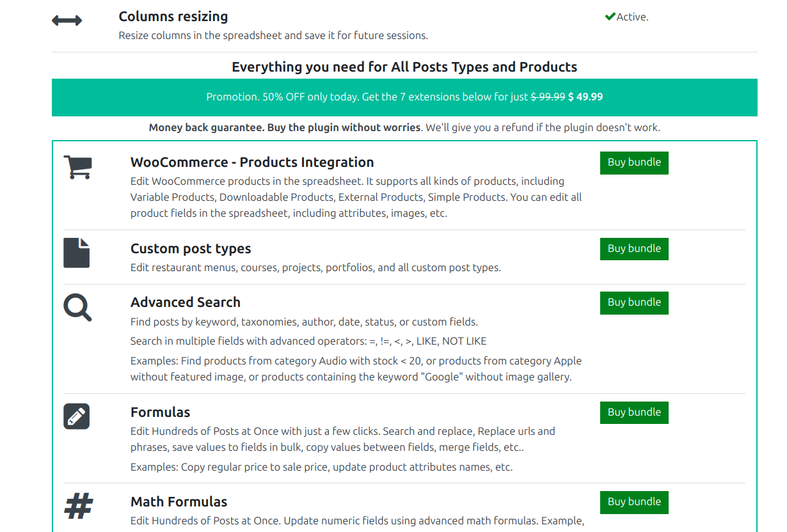Image resolution: width=787 pixels, height=532 pixels.
Task: Click the Math Formulas hash icon
Action: [x=79, y=506]
